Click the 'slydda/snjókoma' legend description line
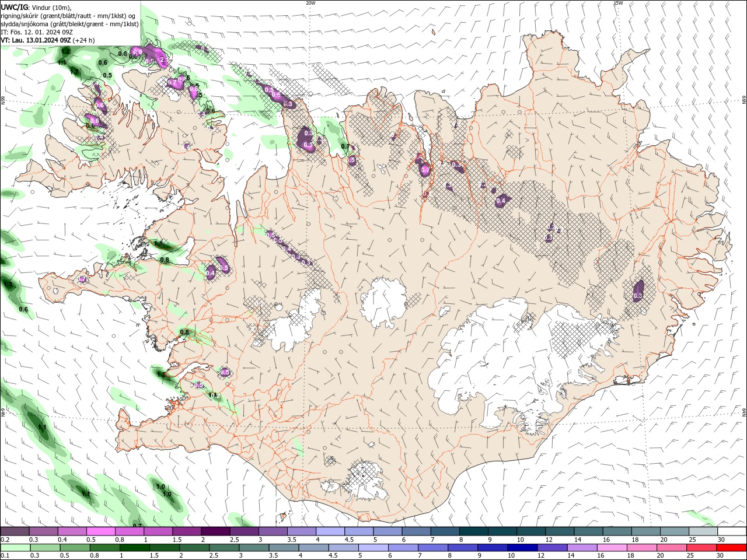Viewport: 747px width, 560px height. point(70,24)
